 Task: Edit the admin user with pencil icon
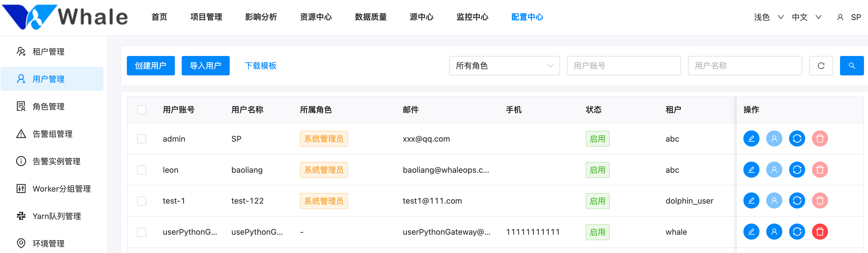[x=751, y=138]
